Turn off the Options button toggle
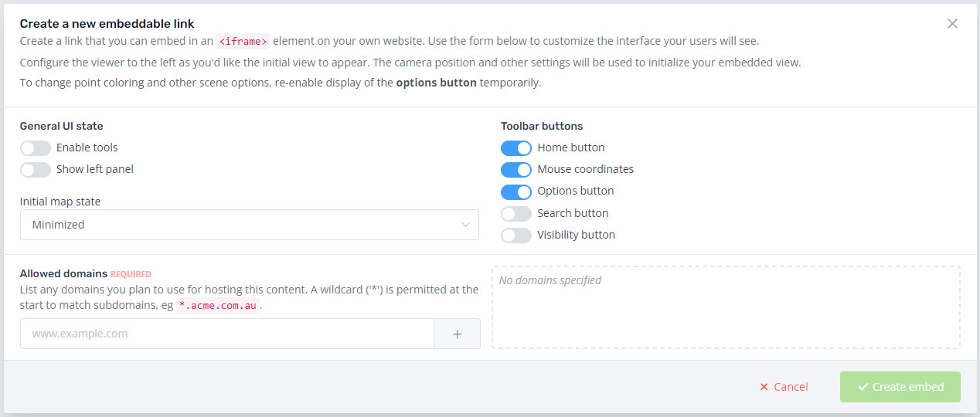The width and height of the screenshot is (980, 417). click(x=516, y=191)
